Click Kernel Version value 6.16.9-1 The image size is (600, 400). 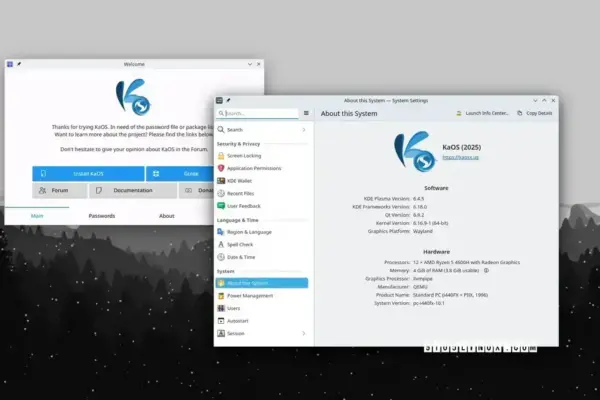coord(430,223)
